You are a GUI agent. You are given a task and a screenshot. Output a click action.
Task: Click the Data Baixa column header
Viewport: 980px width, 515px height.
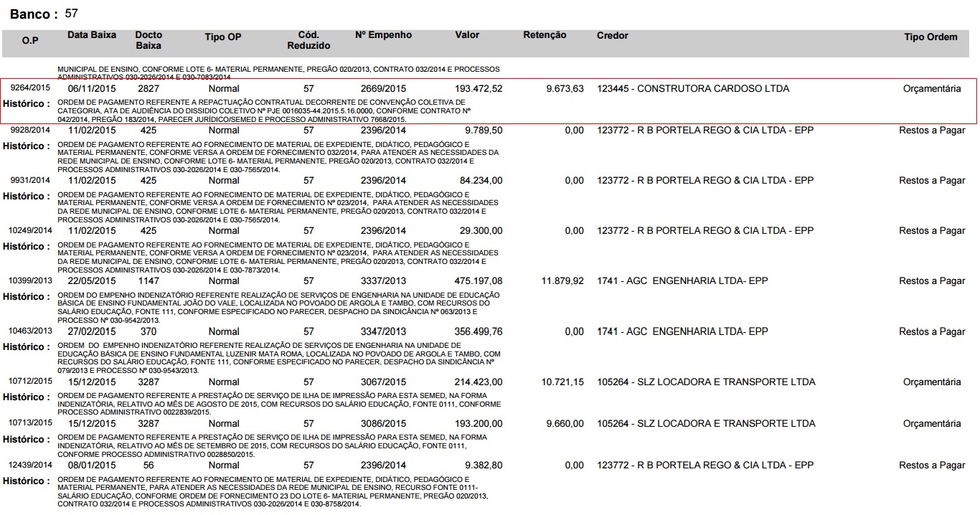pos(92,35)
